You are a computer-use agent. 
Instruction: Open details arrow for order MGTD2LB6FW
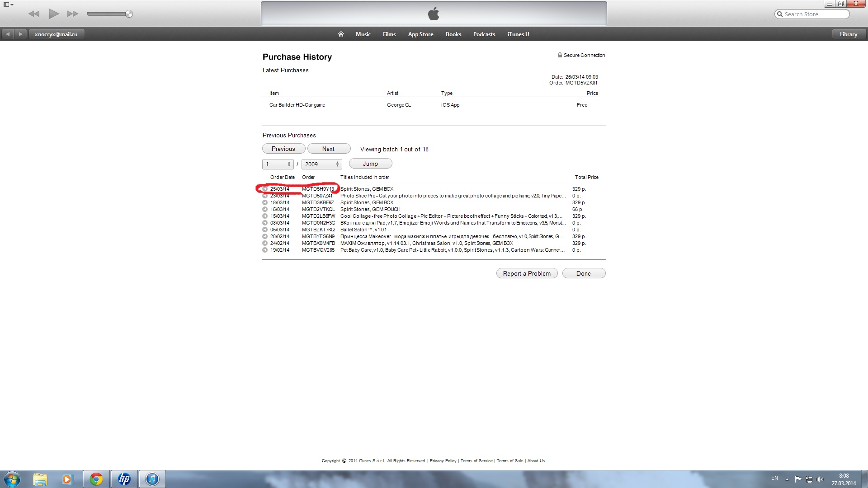point(265,216)
